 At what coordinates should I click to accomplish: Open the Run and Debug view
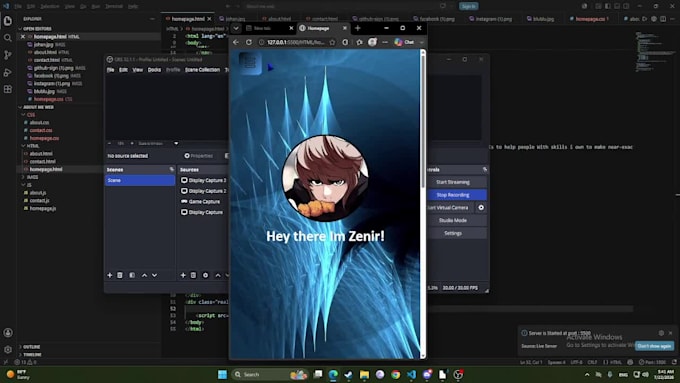click(7, 72)
